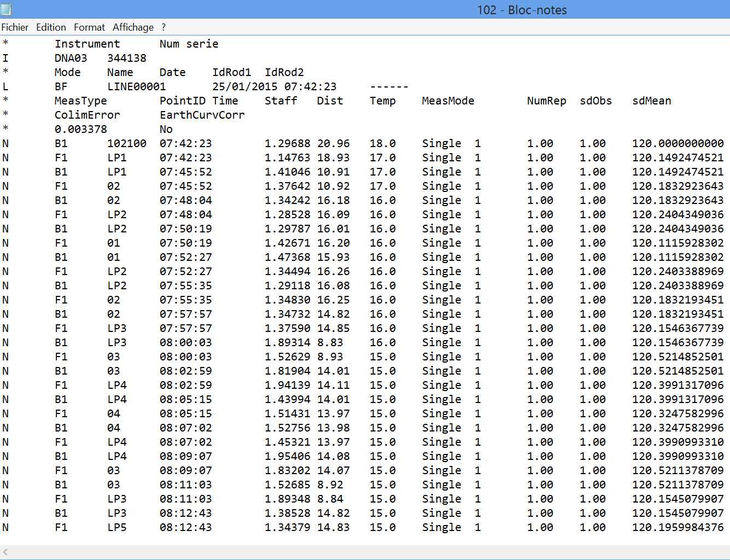Open the Fichier menu
Screen dimensions: 730x560
[x=15, y=27]
